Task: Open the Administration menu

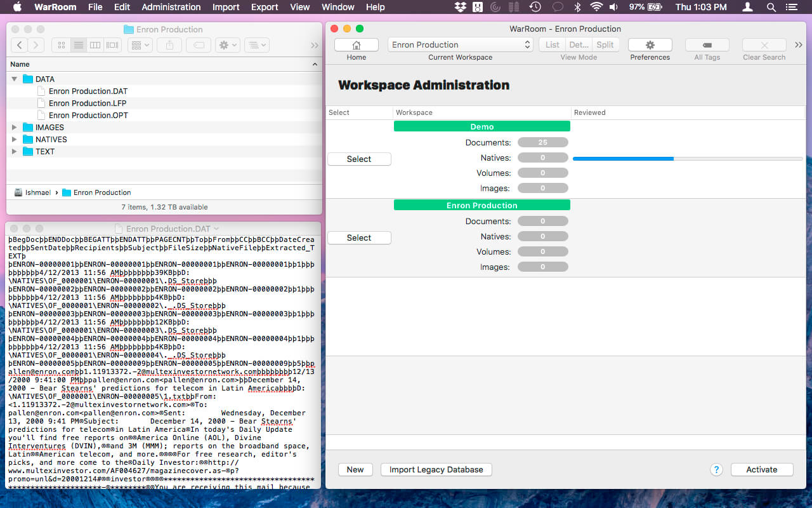Action: 171,7
